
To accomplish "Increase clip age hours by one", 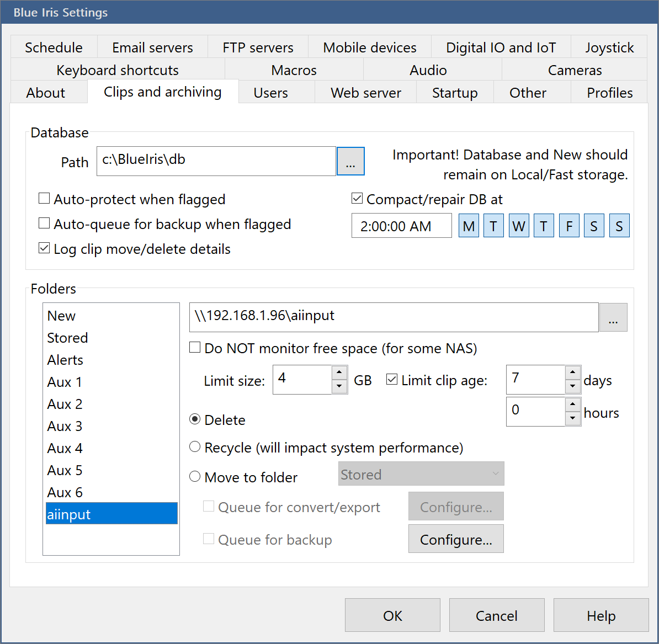I will coord(573,405).
